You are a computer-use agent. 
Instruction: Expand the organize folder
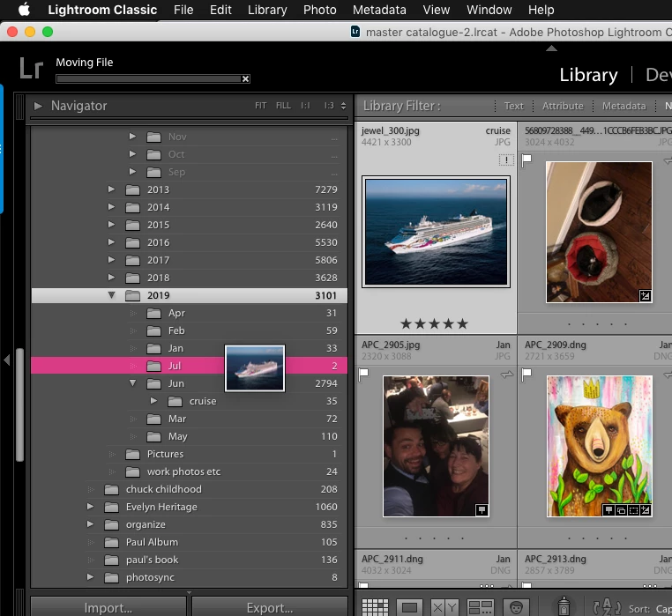[90, 524]
